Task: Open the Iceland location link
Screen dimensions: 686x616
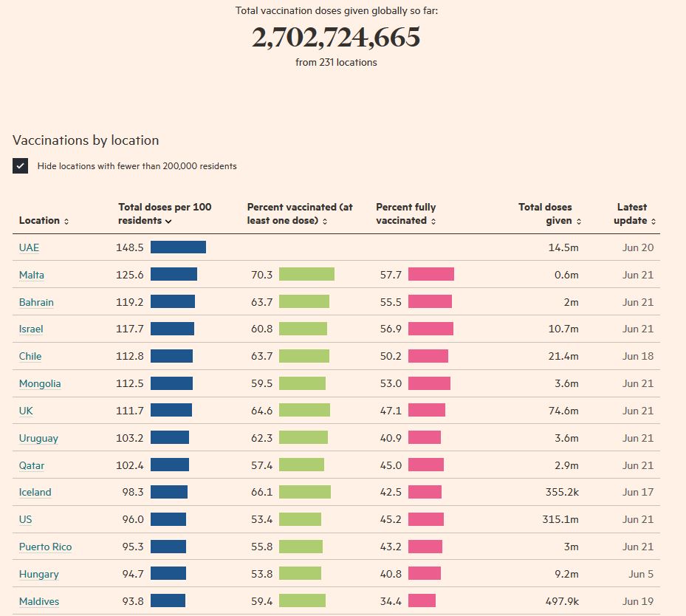Action: click(x=35, y=493)
